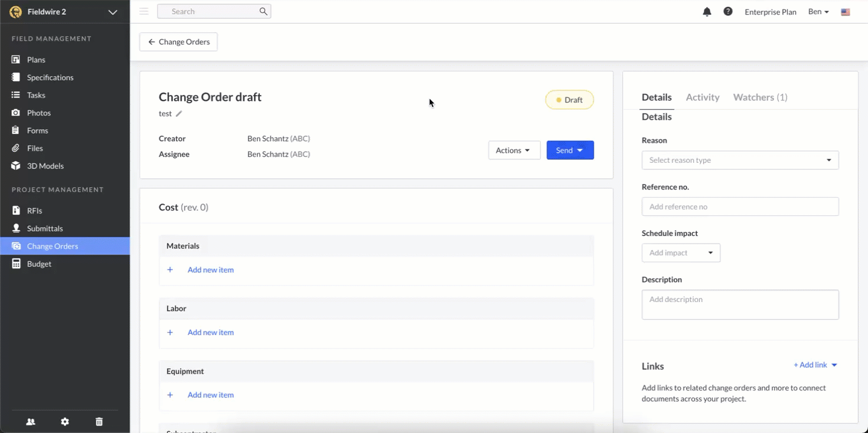Open the help question mark icon

728,12
